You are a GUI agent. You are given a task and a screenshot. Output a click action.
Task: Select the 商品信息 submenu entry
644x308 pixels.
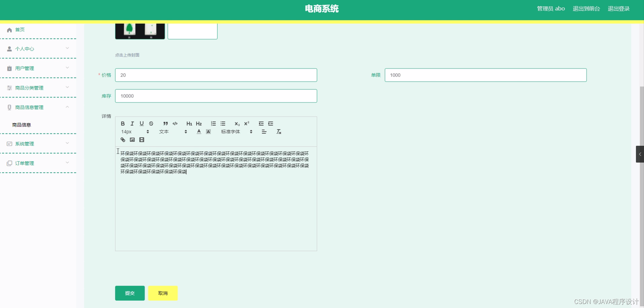pyautogui.click(x=21, y=125)
